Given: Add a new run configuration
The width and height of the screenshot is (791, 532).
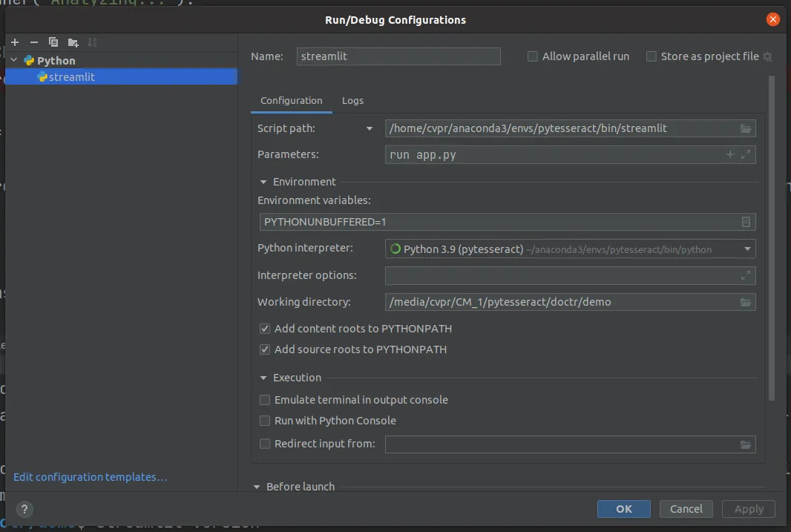Looking at the screenshot, I should point(14,42).
